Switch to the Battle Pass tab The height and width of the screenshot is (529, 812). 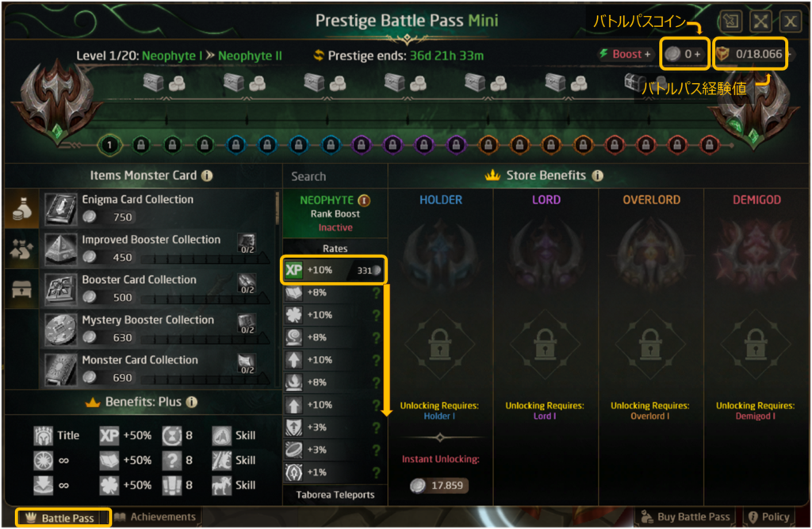[62, 518]
